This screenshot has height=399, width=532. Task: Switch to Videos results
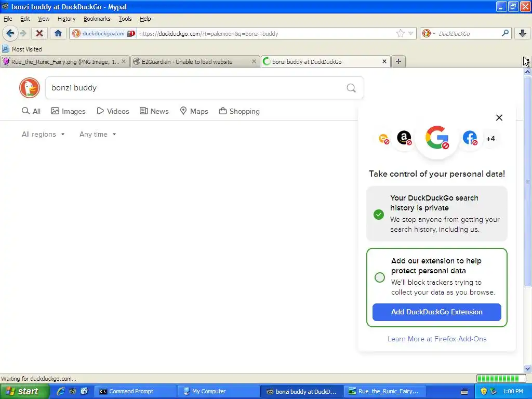113,111
